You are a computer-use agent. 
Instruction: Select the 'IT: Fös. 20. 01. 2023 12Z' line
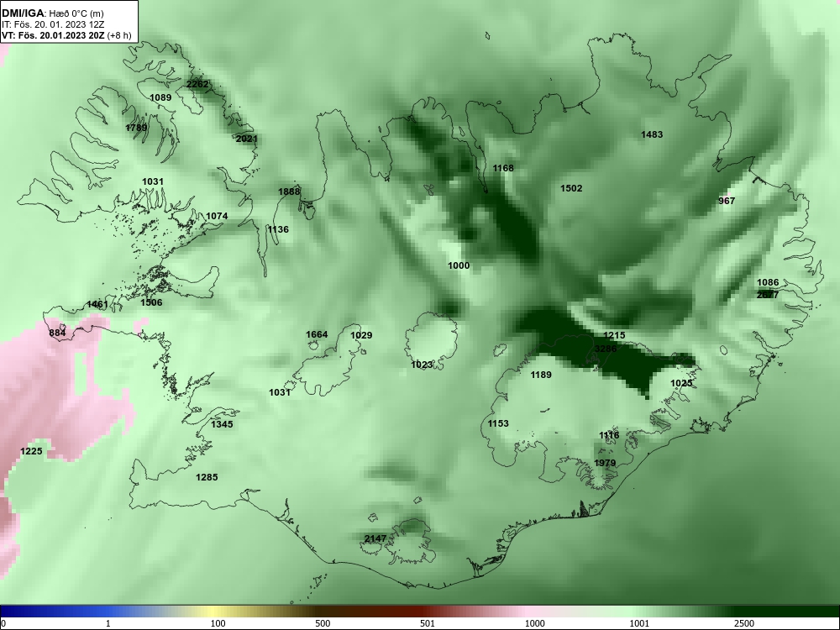(x=52, y=24)
